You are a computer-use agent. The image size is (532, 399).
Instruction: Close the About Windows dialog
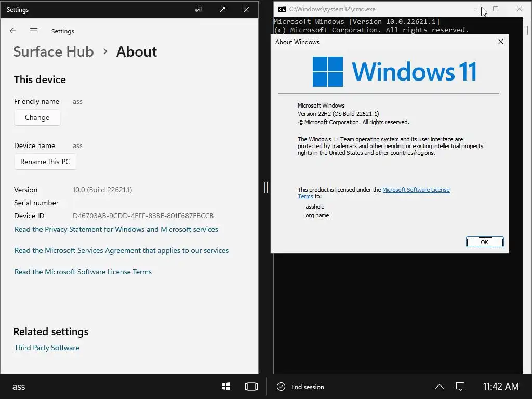point(500,42)
